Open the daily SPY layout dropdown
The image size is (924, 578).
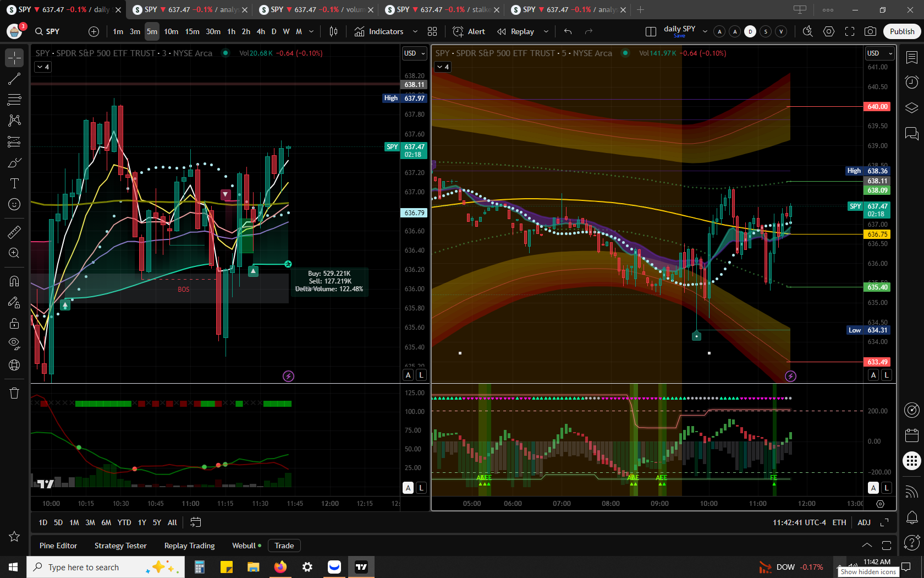[705, 31]
